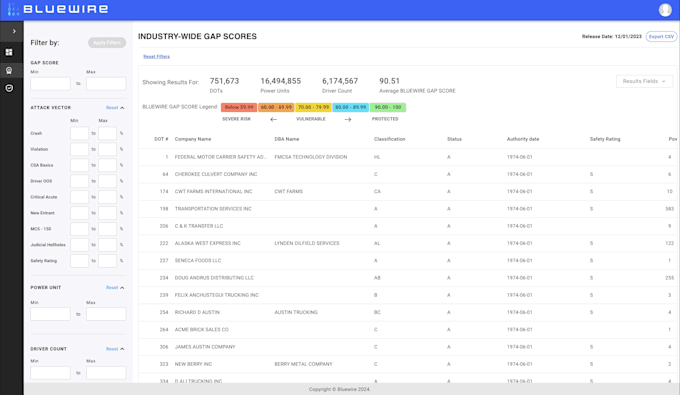Focus the Critical Acute Max field

107,197
